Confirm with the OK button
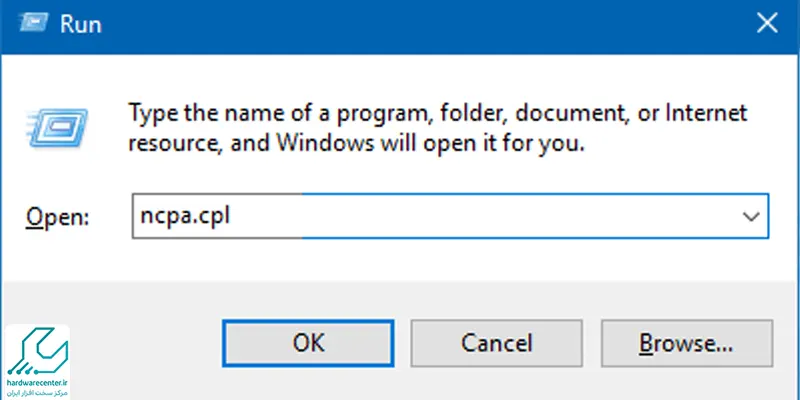The width and height of the screenshot is (800, 400). pyautogui.click(x=308, y=343)
